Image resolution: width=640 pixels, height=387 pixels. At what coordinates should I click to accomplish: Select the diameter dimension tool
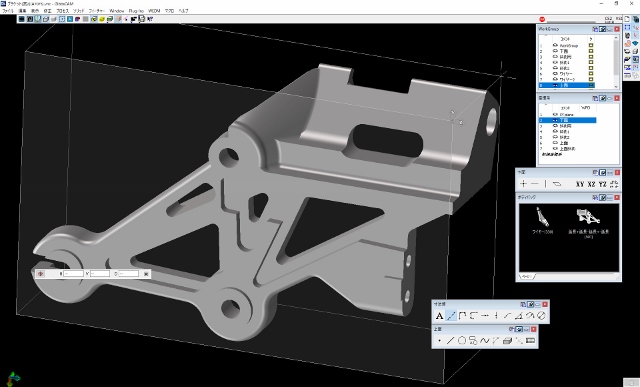click(x=541, y=316)
